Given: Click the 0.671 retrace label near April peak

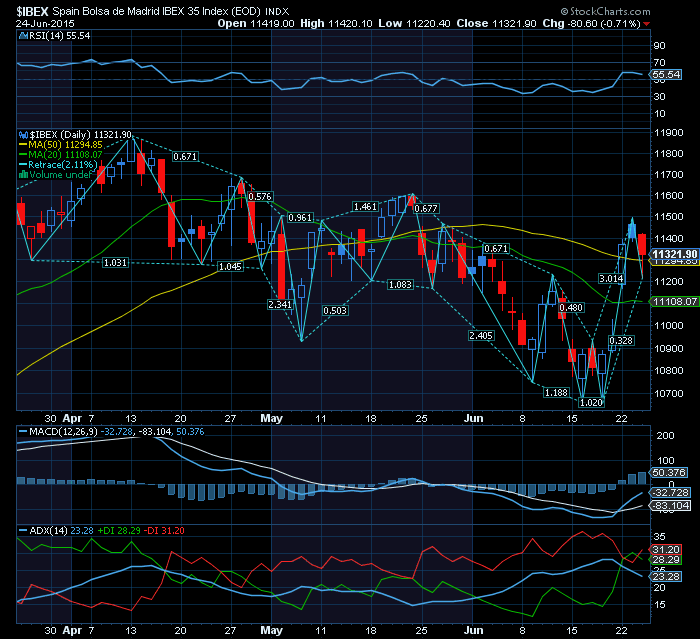Looking at the screenshot, I should click(185, 156).
